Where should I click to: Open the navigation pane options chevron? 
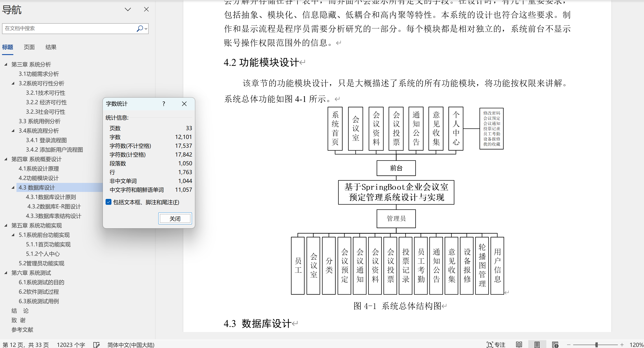click(x=128, y=9)
